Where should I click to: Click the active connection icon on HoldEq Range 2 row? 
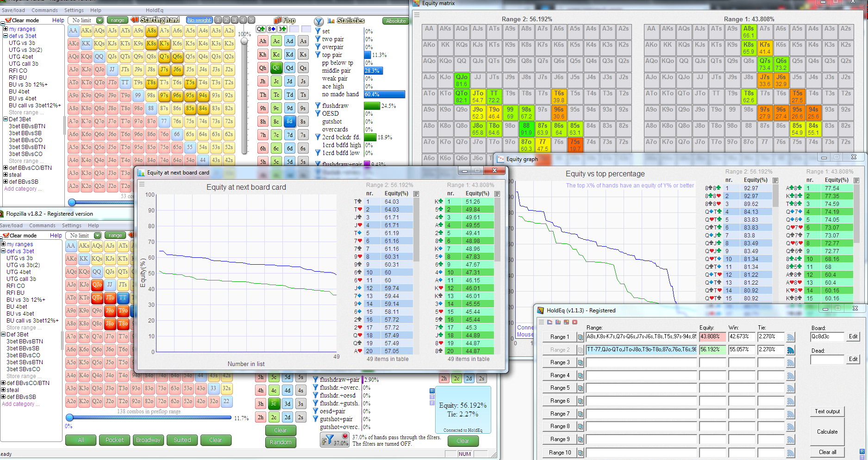pos(791,350)
